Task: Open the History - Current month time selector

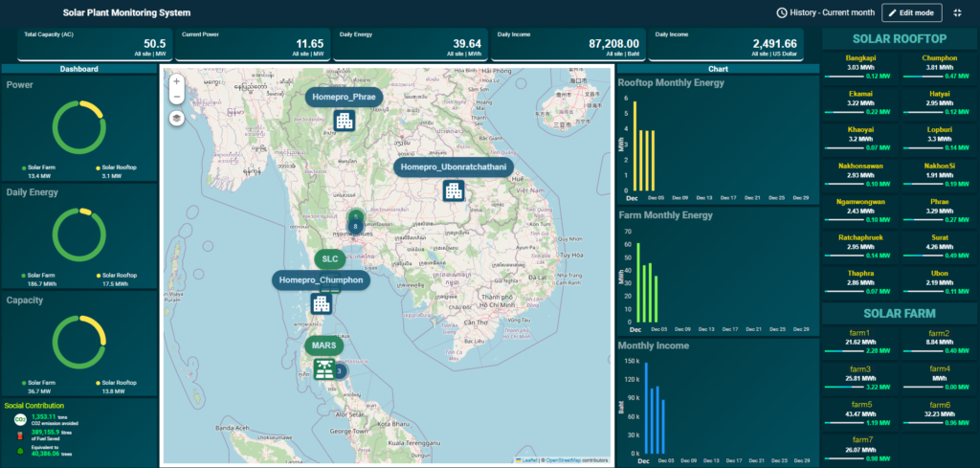Action: pos(824,12)
